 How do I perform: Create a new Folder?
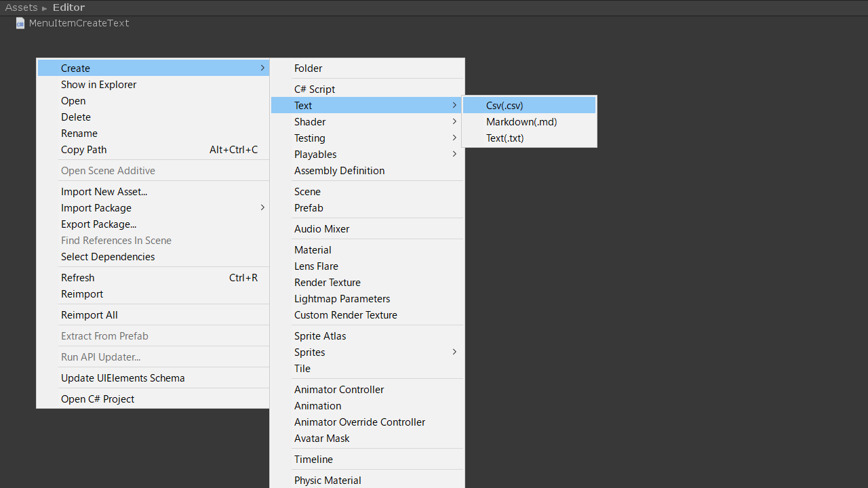coord(309,68)
